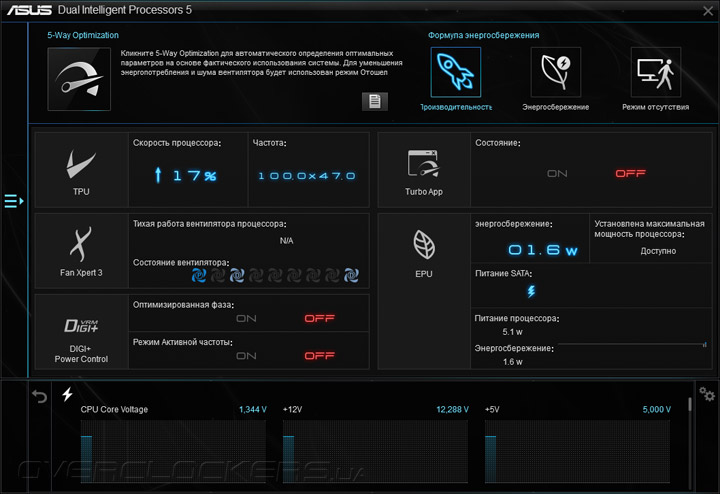Click the Формула энергосбережения heading

(484, 35)
